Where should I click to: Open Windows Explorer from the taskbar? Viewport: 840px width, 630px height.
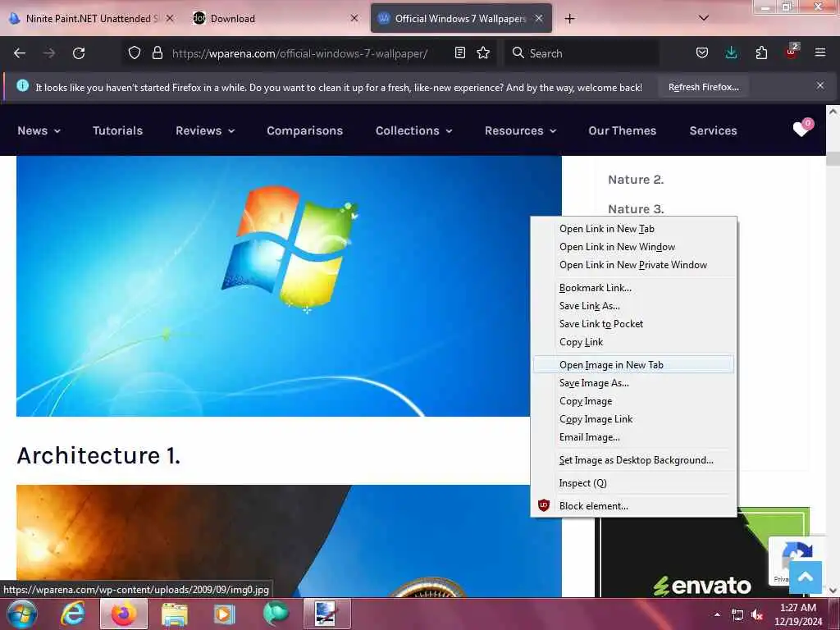pyautogui.click(x=174, y=614)
